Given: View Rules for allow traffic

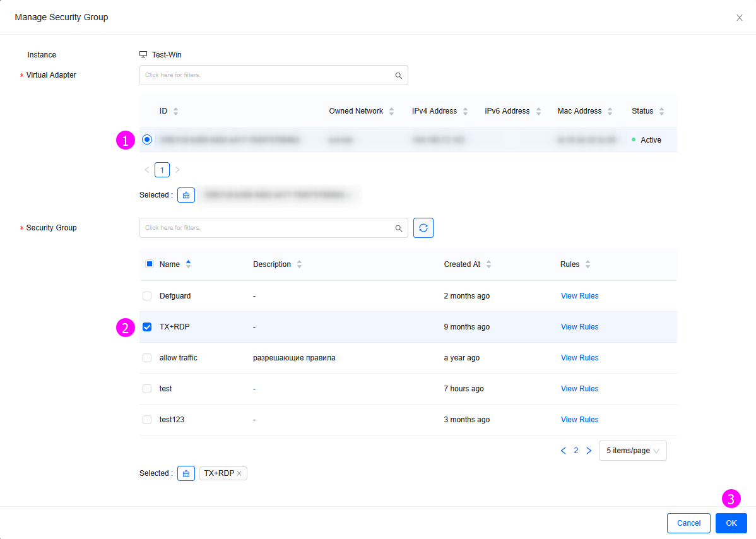Looking at the screenshot, I should (579, 358).
